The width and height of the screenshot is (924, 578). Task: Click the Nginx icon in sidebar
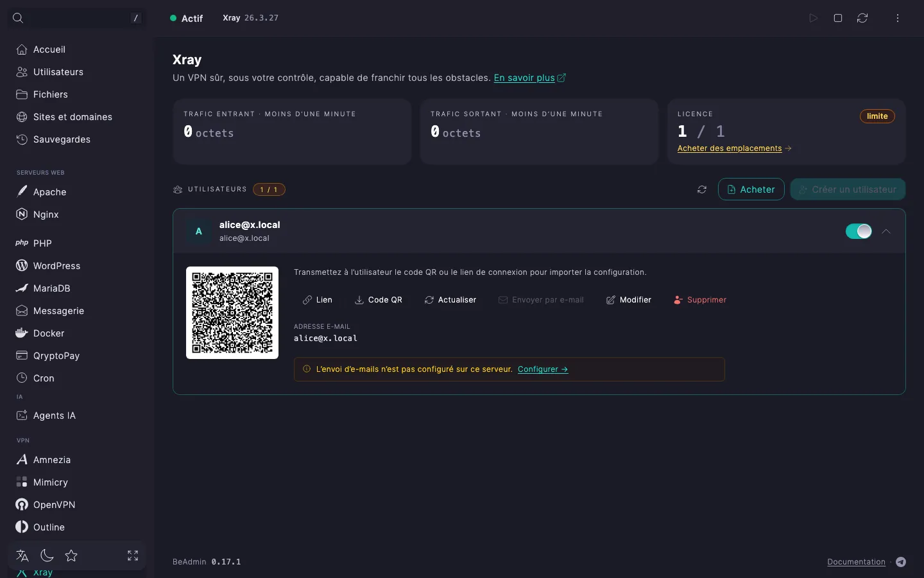pos(22,215)
